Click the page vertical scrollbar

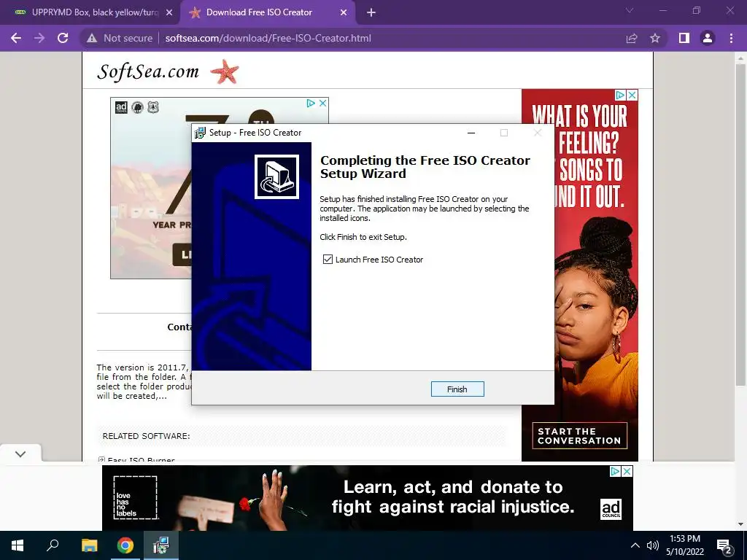pos(740,224)
